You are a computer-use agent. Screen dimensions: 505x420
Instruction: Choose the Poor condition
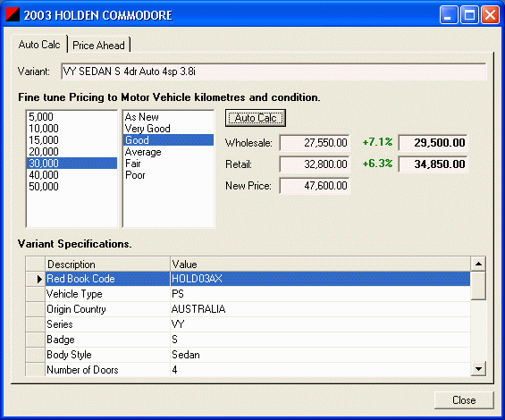coord(168,174)
